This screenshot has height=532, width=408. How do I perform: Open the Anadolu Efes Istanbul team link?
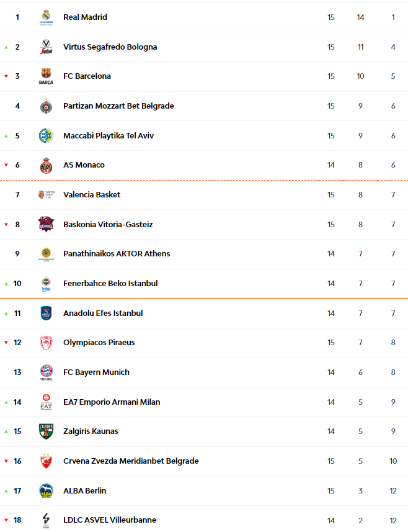(x=103, y=313)
